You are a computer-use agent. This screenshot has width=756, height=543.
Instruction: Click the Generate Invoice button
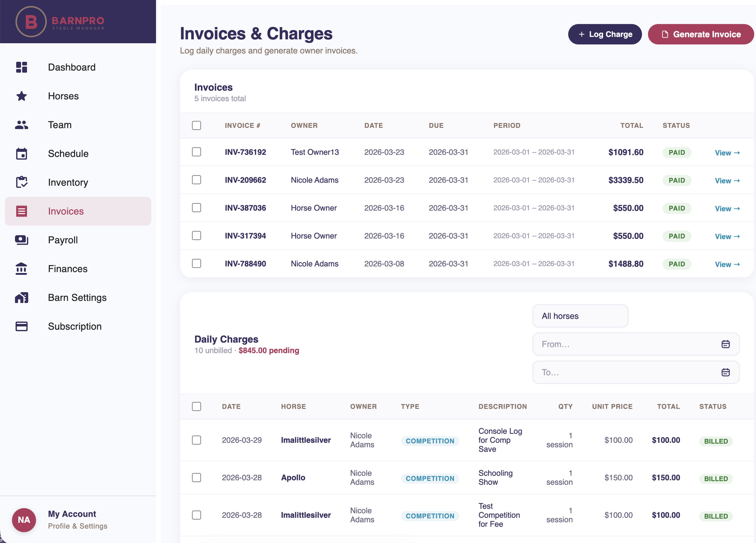click(x=701, y=34)
